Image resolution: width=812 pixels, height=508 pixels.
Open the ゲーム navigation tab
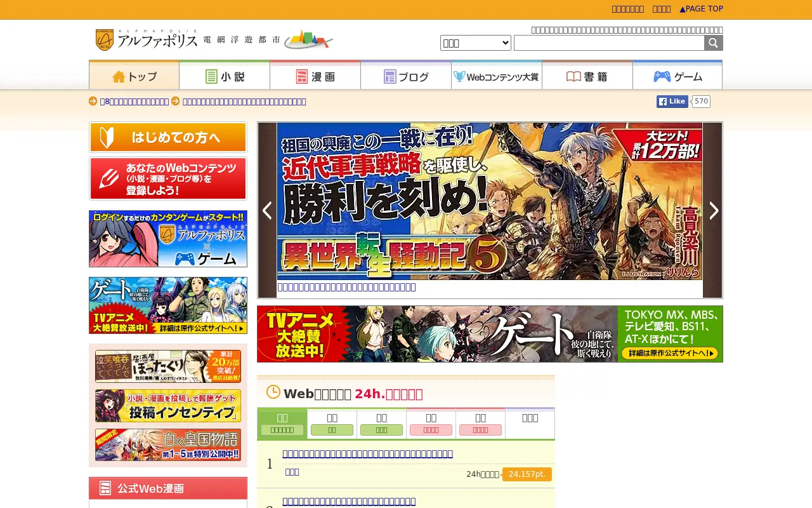click(x=678, y=76)
